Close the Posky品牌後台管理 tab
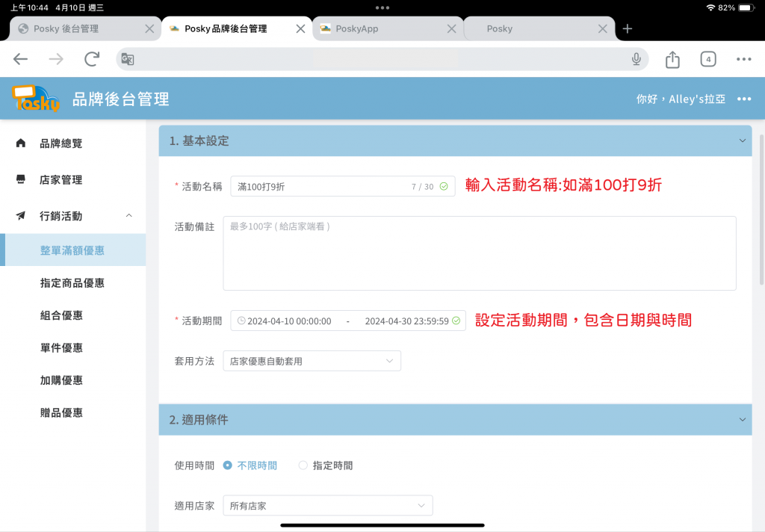This screenshot has width=765, height=532. point(300,29)
